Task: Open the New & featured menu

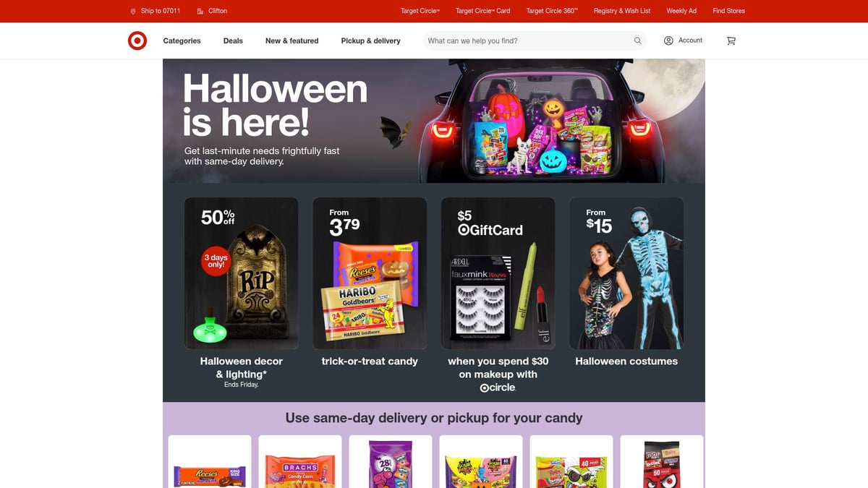Action: [292, 40]
